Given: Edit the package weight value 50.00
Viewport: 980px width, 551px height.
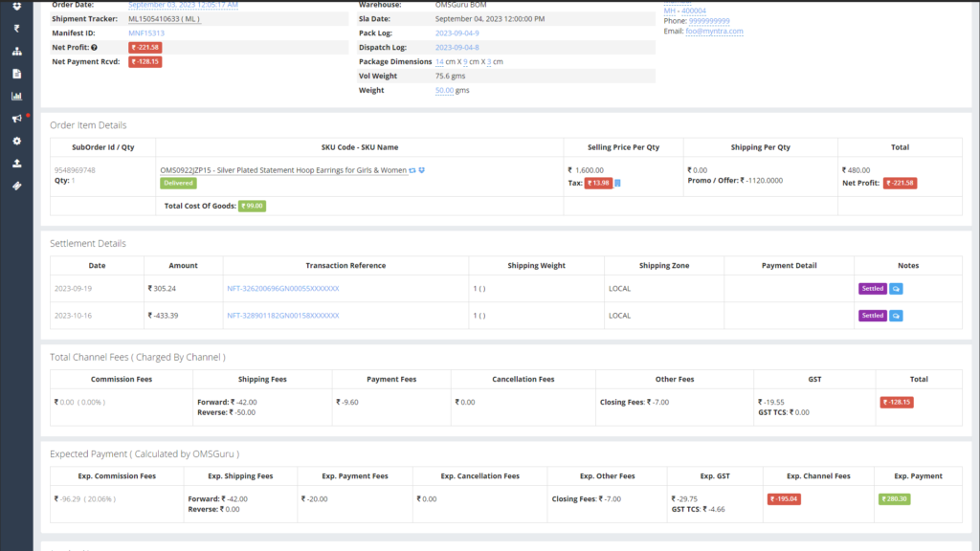Looking at the screenshot, I should (x=444, y=90).
